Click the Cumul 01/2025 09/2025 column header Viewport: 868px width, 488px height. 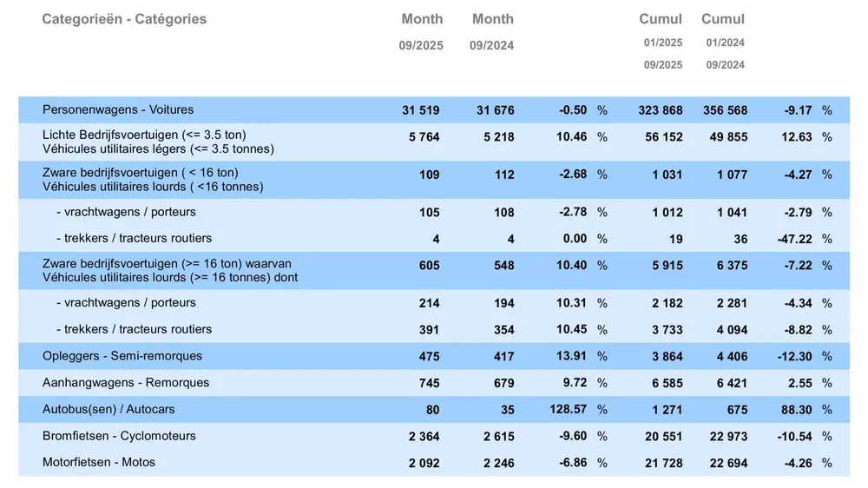pos(661,41)
